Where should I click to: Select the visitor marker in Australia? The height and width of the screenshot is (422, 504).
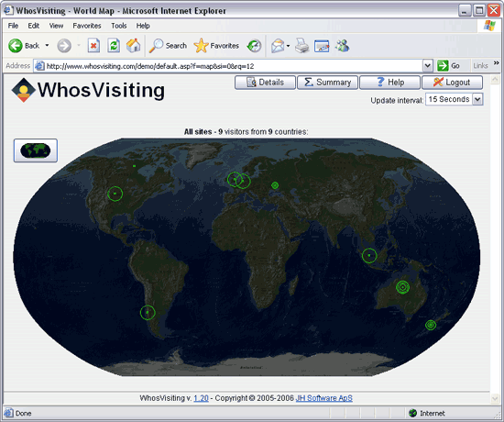402,287
